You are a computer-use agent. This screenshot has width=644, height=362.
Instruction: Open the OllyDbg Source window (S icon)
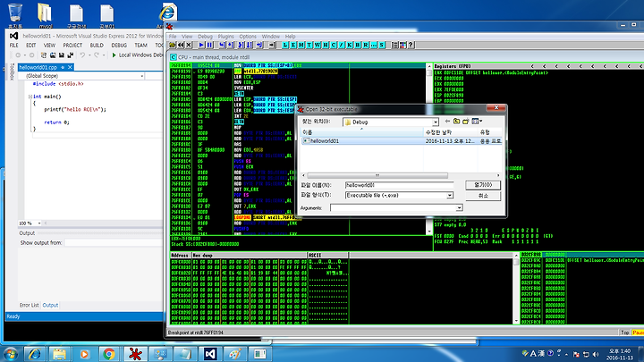coord(382,45)
